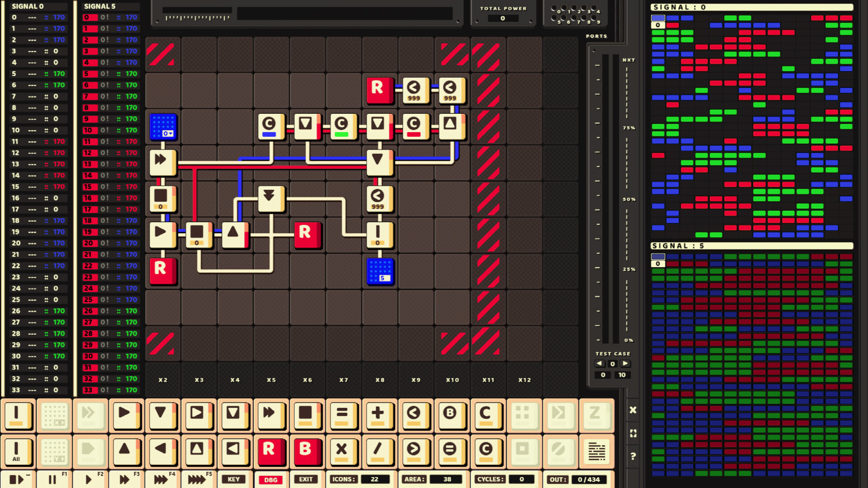Click the EXIT button

[x=307, y=480]
